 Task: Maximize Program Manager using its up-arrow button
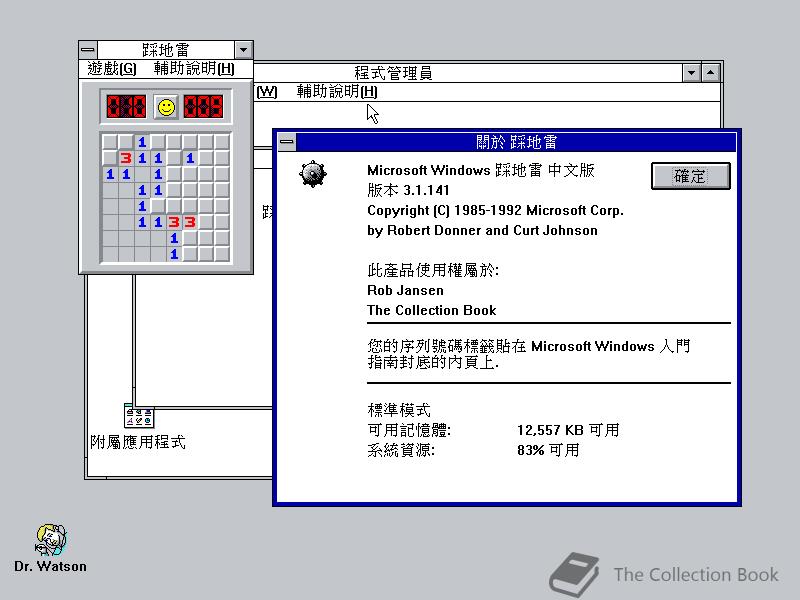[711, 72]
